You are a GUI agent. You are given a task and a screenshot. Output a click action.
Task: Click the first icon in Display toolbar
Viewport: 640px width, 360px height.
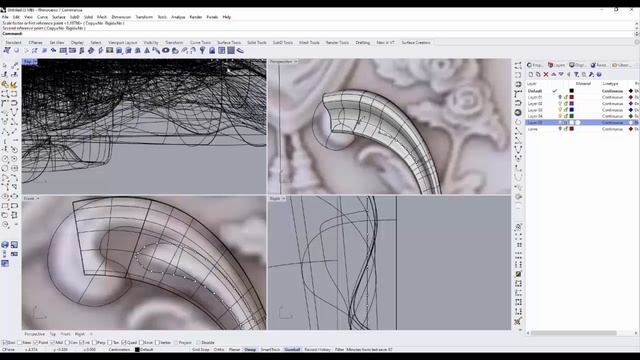(7, 51)
